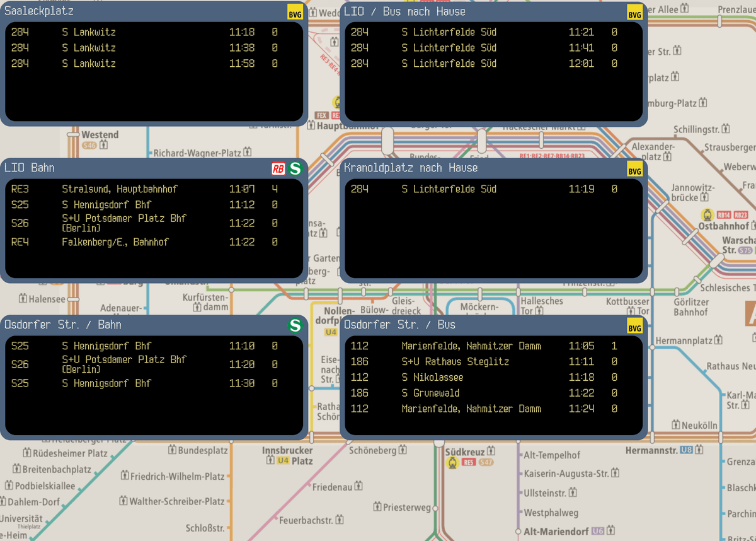Image resolution: width=756 pixels, height=541 pixels.
Task: Select the RE4 Falkenberg/E., Bahnhof row
Action: [154, 242]
